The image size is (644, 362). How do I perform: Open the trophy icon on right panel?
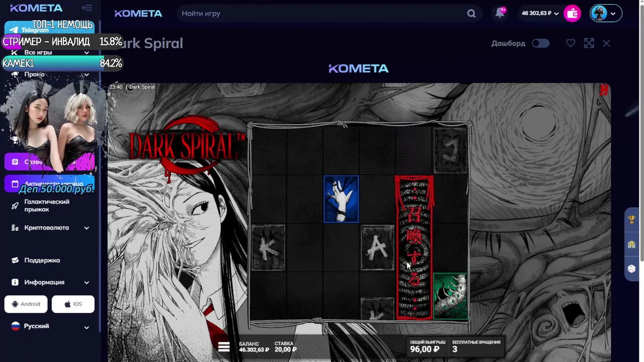pyautogui.click(x=632, y=220)
